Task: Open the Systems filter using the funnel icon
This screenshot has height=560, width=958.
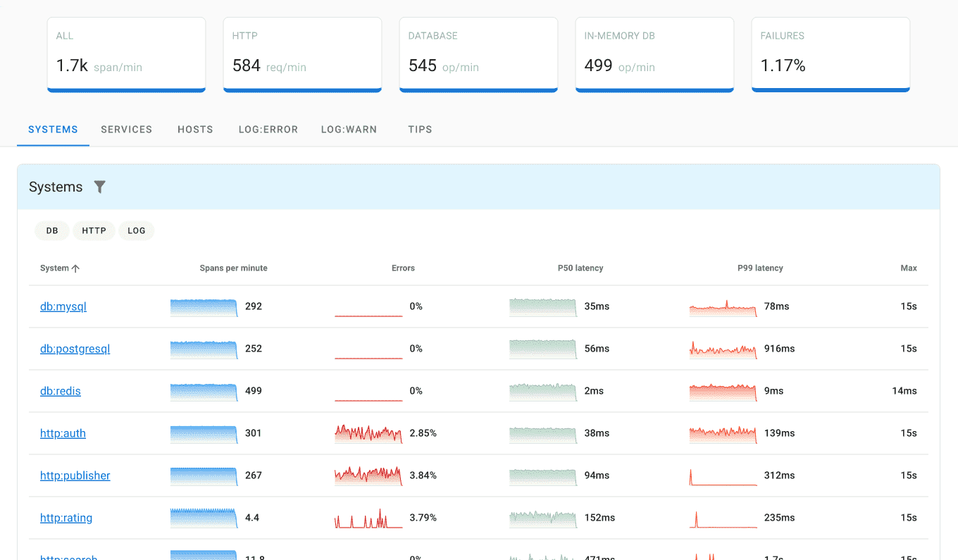Action: pyautogui.click(x=99, y=187)
